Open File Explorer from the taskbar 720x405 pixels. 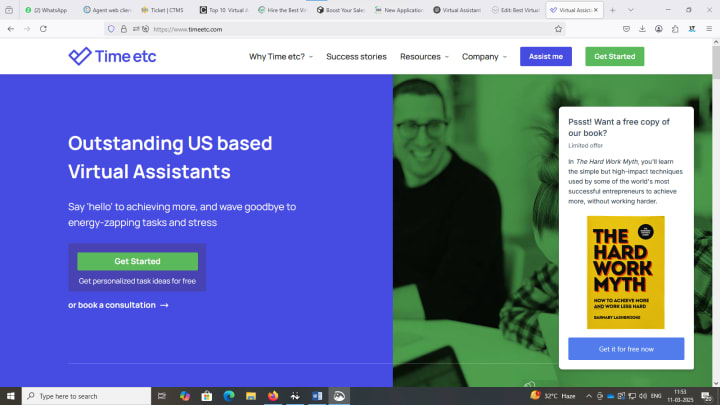(251, 396)
